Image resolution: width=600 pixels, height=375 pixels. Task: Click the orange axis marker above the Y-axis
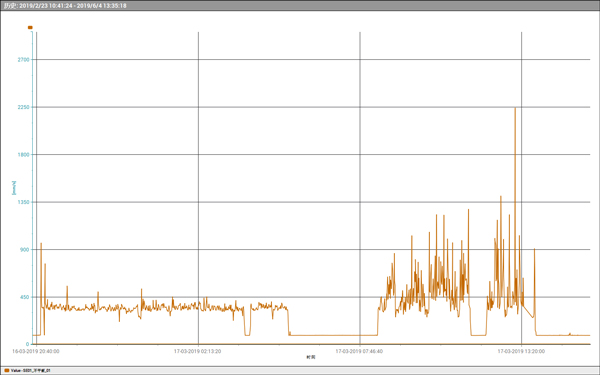coord(30,28)
